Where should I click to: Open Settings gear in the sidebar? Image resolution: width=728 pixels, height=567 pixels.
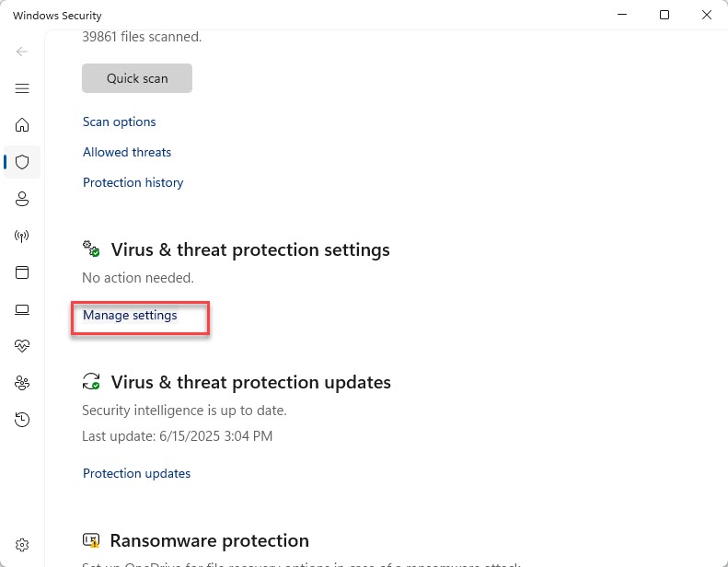click(22, 545)
